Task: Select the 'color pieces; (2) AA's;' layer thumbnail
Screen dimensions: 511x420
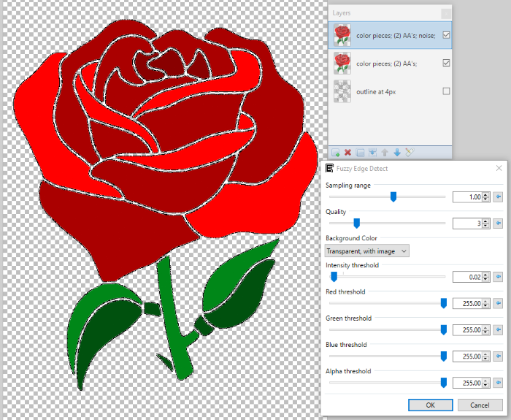Action: point(342,64)
